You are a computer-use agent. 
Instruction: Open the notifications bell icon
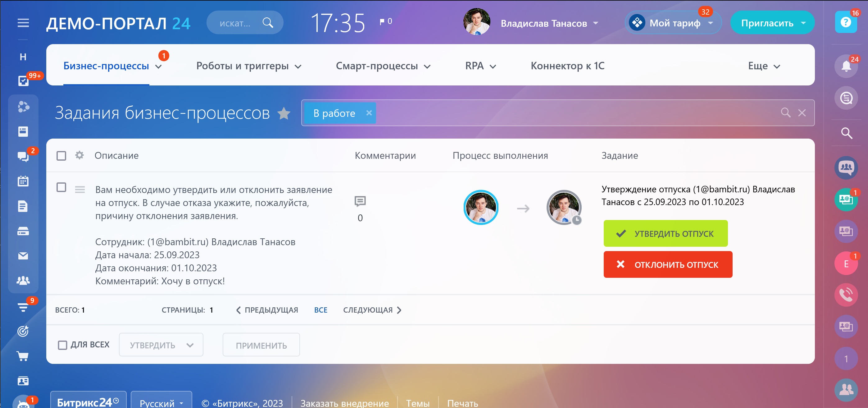coord(846,66)
